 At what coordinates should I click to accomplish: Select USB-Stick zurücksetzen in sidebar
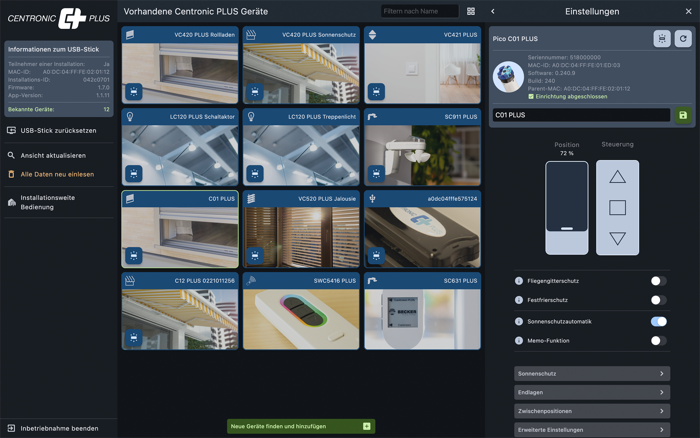pyautogui.click(x=58, y=130)
